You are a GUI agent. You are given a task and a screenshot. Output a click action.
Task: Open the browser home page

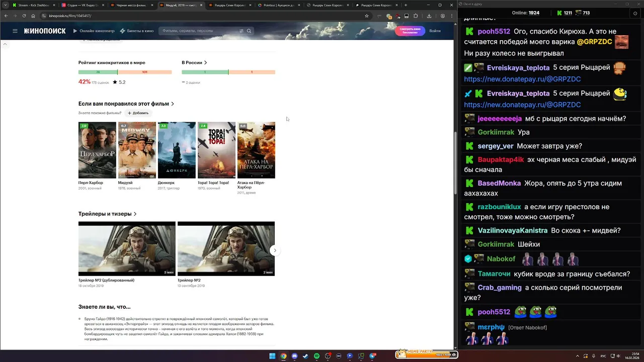click(x=33, y=16)
